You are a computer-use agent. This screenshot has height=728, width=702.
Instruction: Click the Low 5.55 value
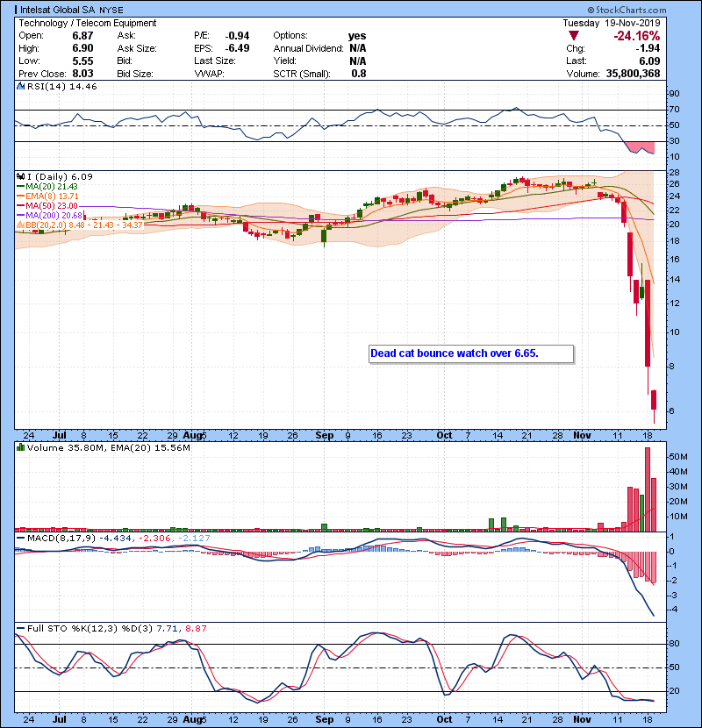(82, 61)
